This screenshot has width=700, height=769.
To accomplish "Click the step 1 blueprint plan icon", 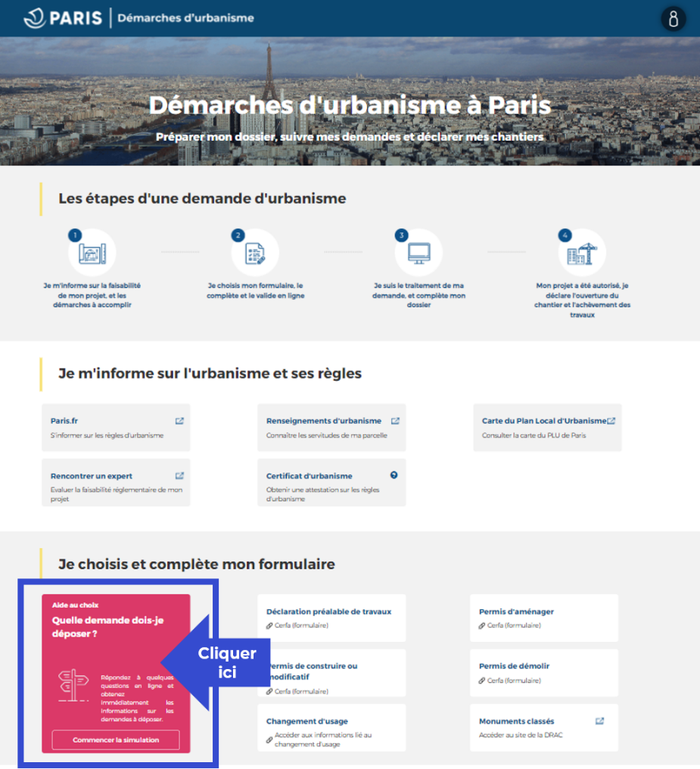I will [x=92, y=254].
